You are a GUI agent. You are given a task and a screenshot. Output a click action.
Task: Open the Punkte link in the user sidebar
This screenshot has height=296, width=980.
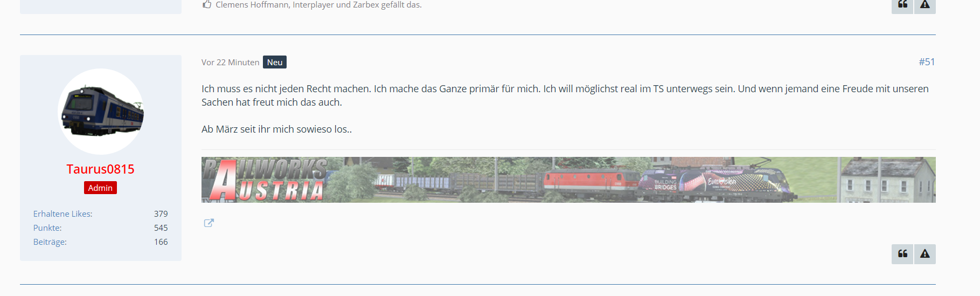click(47, 228)
